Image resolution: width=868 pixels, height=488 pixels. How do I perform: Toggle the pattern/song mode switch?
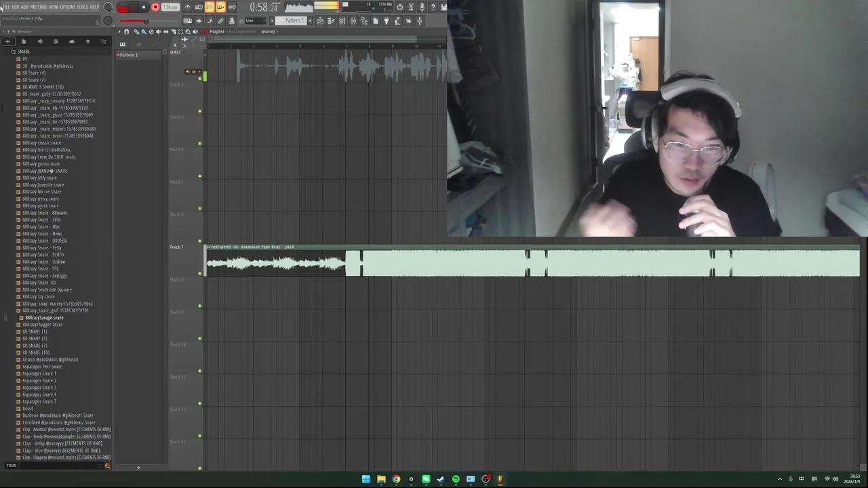[x=122, y=7]
